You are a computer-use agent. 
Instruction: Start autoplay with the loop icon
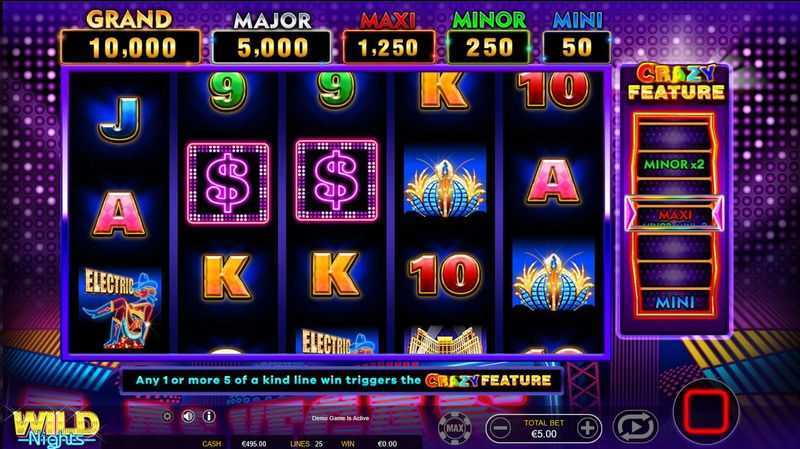click(635, 427)
